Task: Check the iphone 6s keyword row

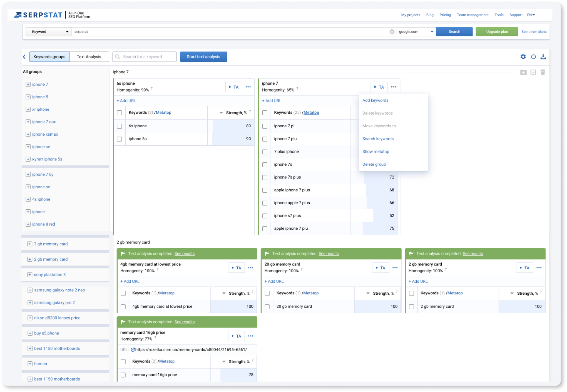Action: (120, 139)
